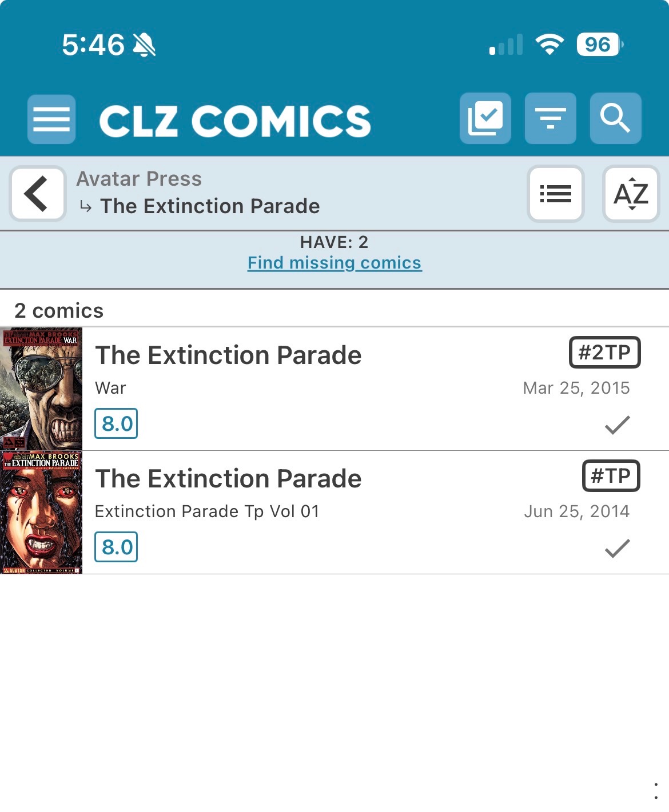Open the AZ sort order options

tap(631, 194)
